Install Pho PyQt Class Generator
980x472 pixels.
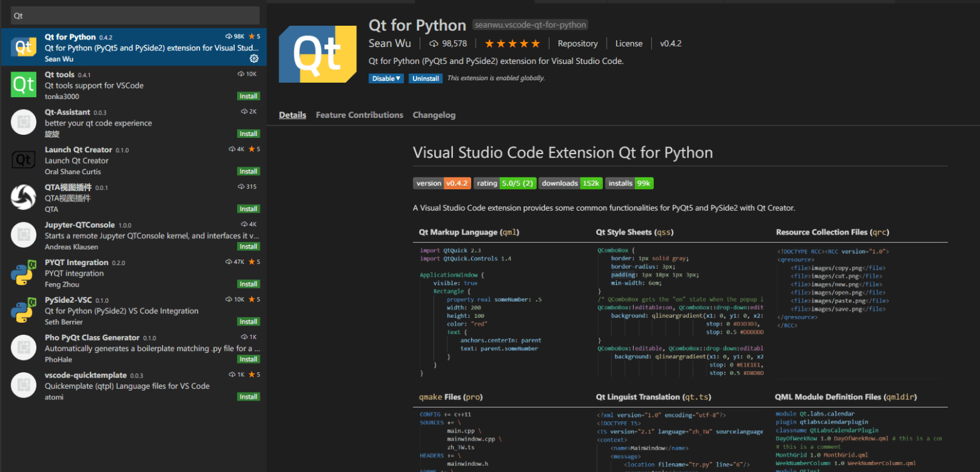[248, 360]
